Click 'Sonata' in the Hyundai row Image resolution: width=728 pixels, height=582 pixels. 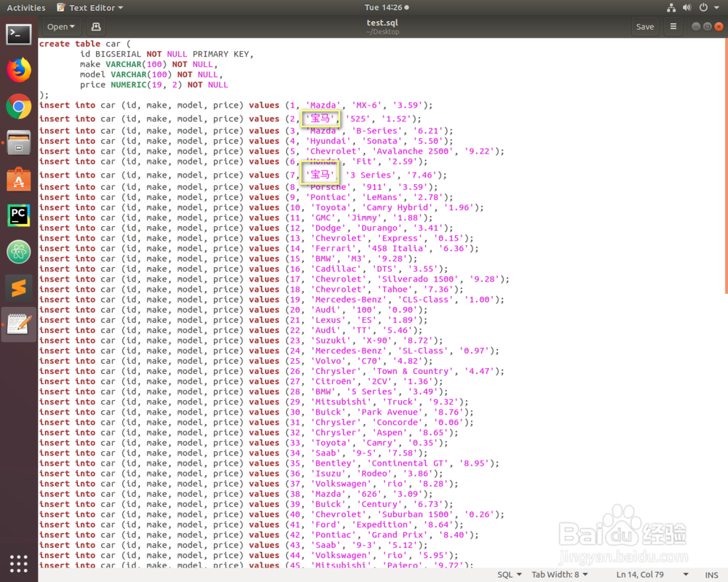(x=382, y=141)
